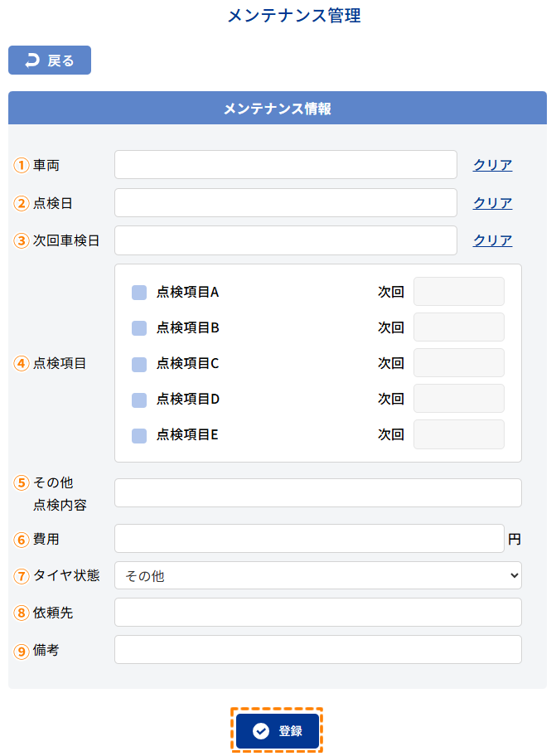Click the 登録 register button

pos(277,730)
